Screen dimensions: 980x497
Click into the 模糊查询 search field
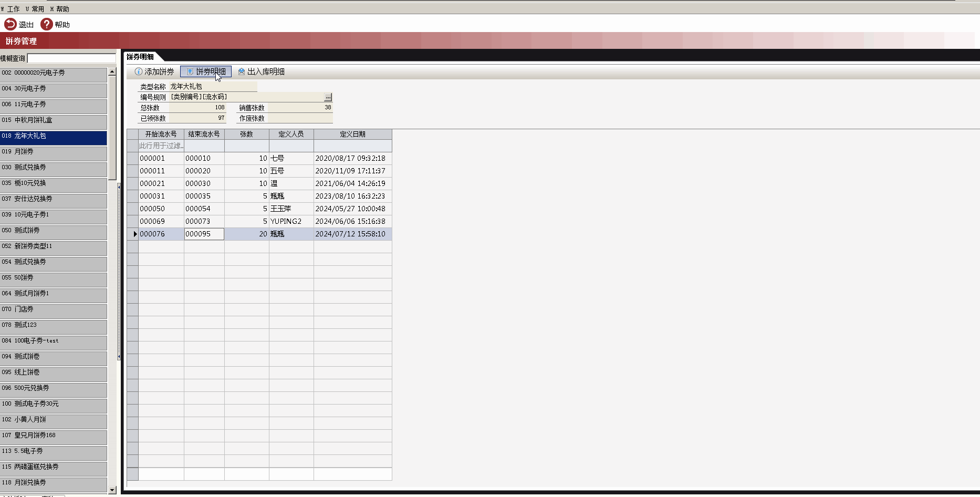[x=71, y=58]
